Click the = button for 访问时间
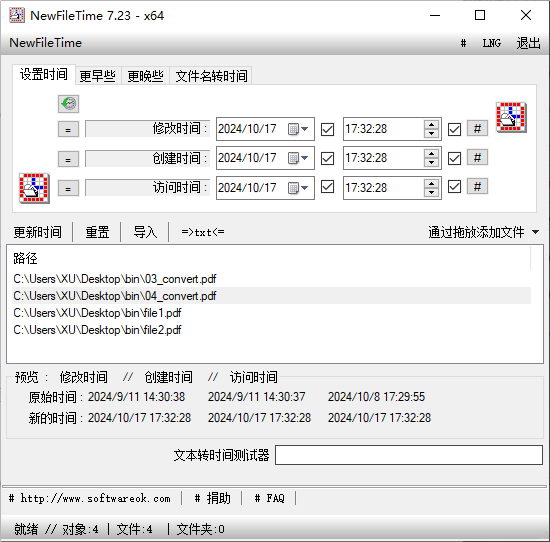Screen dimensions: 550x542 click(x=68, y=189)
